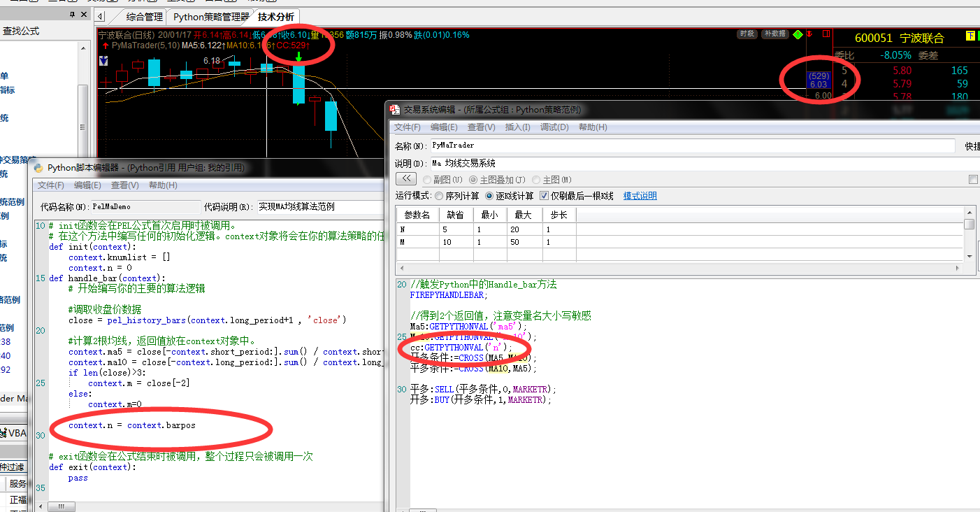Click stock code 600051 in quote panel
The image size is (980, 512).
(874, 38)
